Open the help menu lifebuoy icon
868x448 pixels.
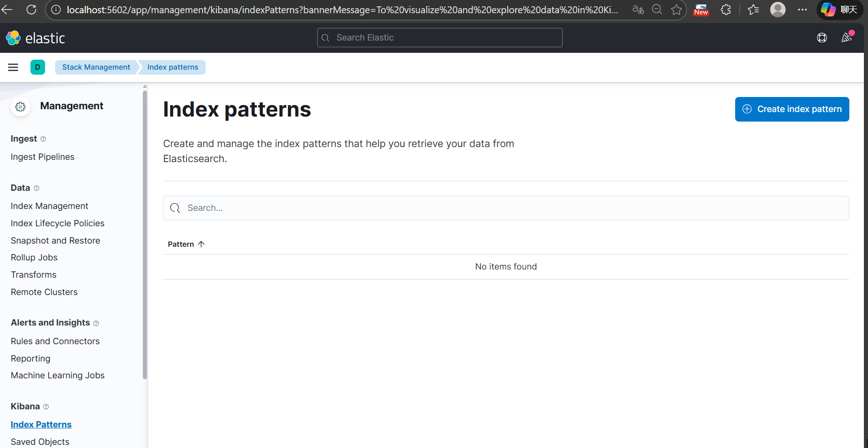pos(822,38)
